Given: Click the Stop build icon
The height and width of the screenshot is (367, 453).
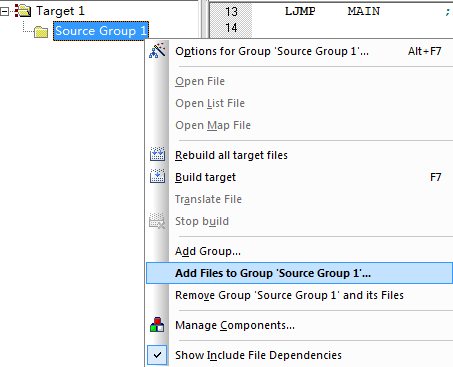Looking at the screenshot, I should (x=157, y=221).
